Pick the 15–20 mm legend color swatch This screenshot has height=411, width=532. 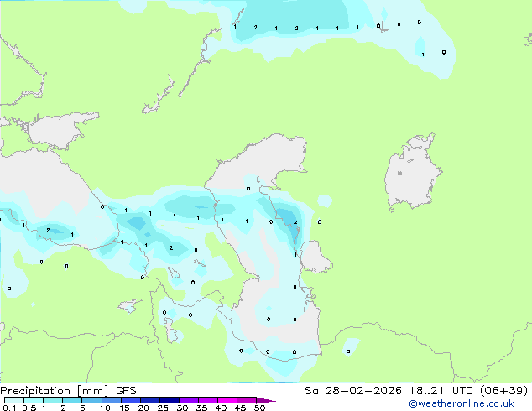(x=131, y=400)
